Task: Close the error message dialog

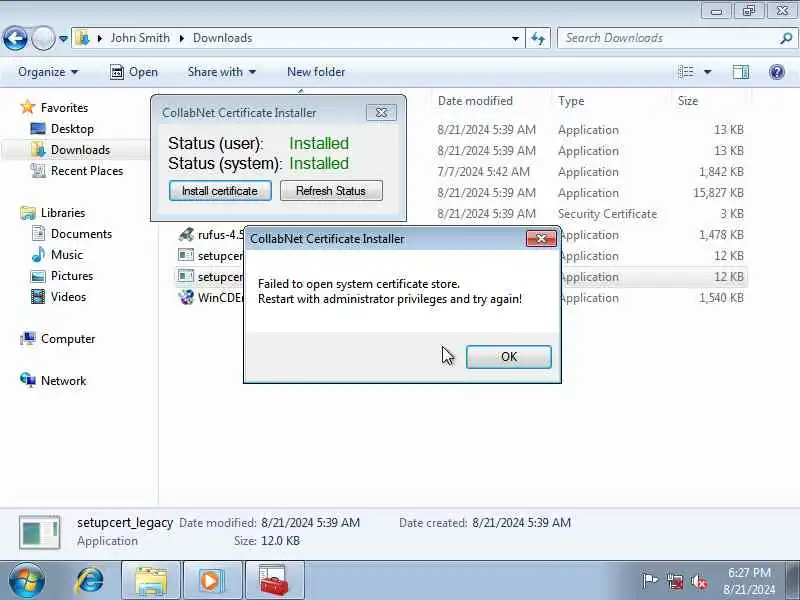Action: [541, 238]
